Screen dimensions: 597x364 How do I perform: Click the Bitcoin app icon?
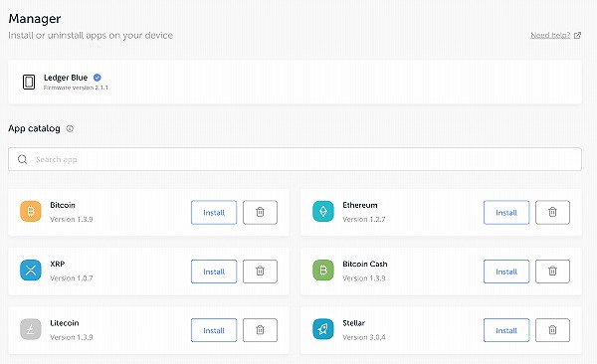[31, 211]
